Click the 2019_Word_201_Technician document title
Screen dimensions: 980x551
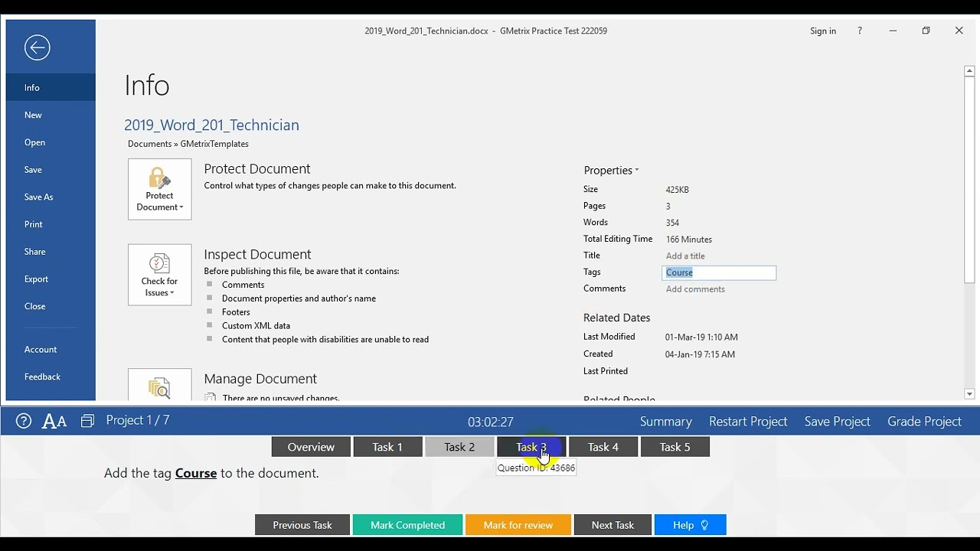(x=211, y=125)
